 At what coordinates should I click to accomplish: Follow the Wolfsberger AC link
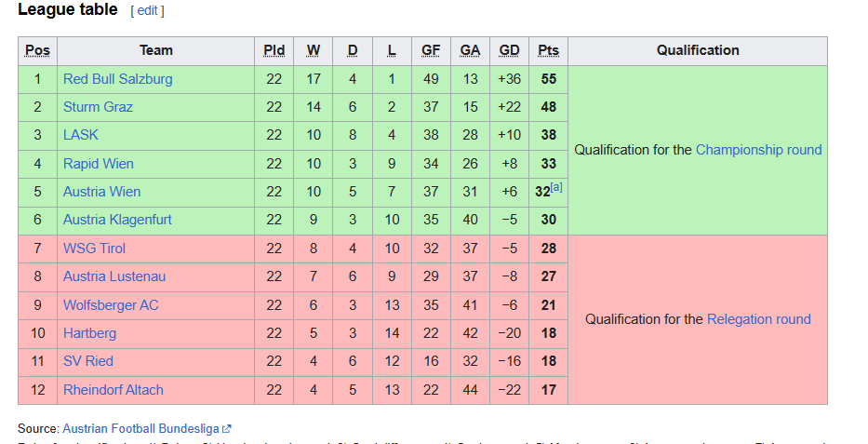111,305
